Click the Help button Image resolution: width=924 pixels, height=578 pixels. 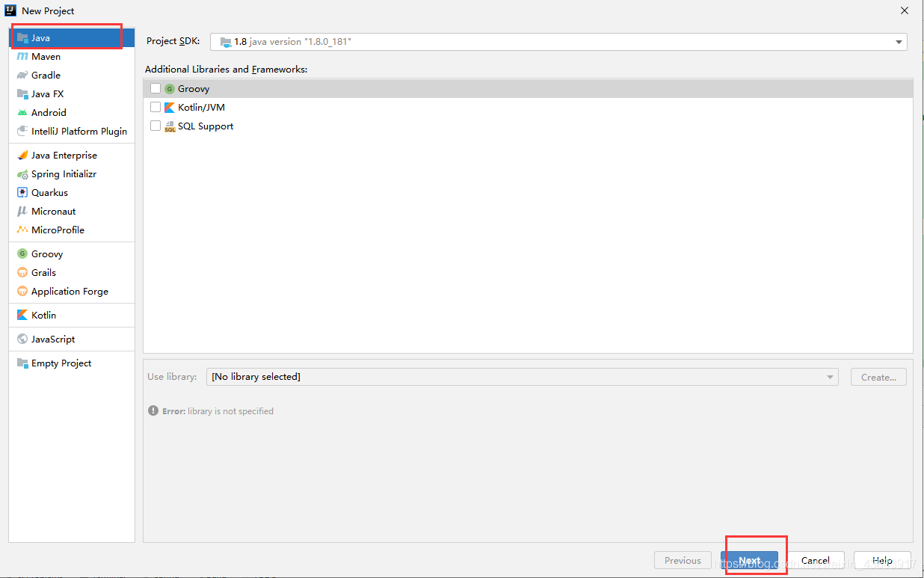pyautogui.click(x=882, y=560)
